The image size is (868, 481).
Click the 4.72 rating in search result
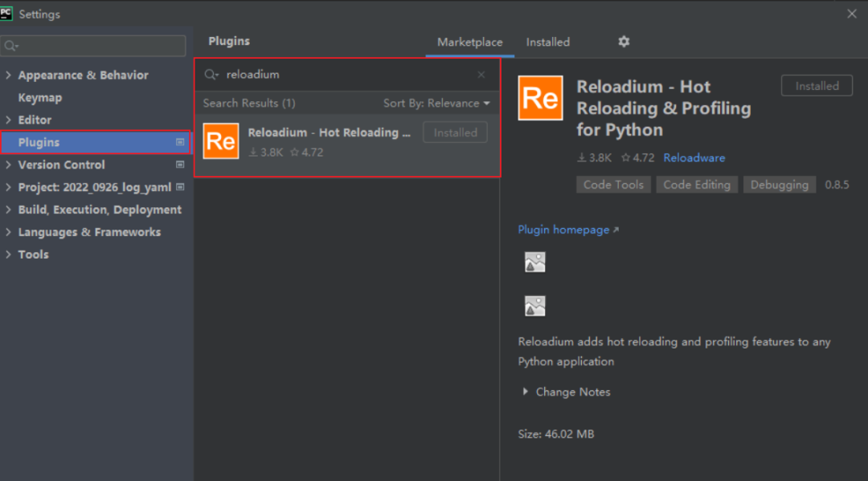click(x=307, y=153)
